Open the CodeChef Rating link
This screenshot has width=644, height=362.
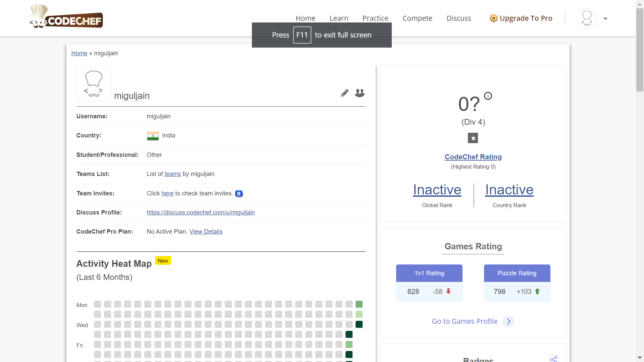point(473,157)
